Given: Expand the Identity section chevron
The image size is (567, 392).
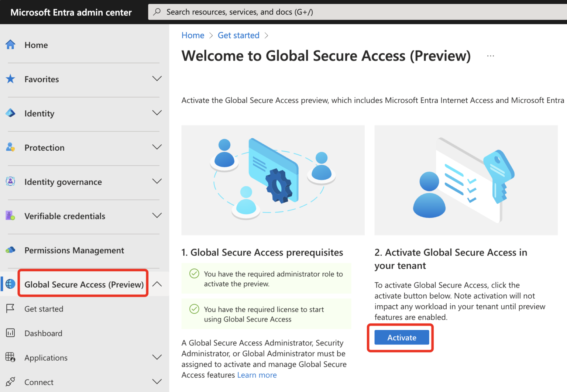Looking at the screenshot, I should (157, 113).
